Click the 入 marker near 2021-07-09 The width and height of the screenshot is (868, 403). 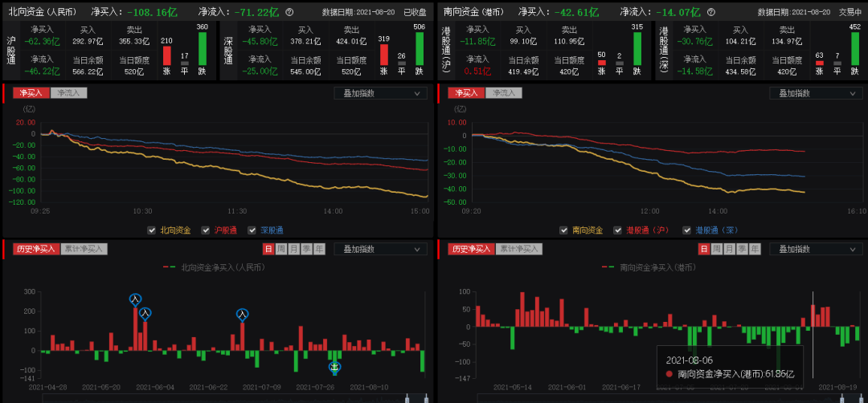tap(243, 315)
